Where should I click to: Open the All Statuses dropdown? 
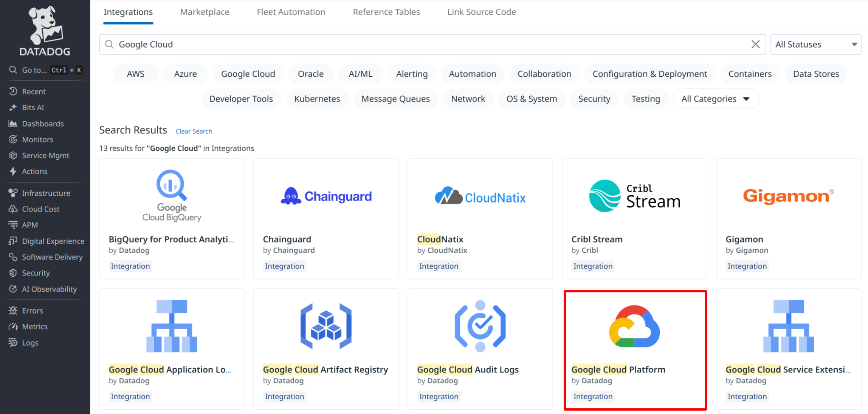[x=815, y=44]
